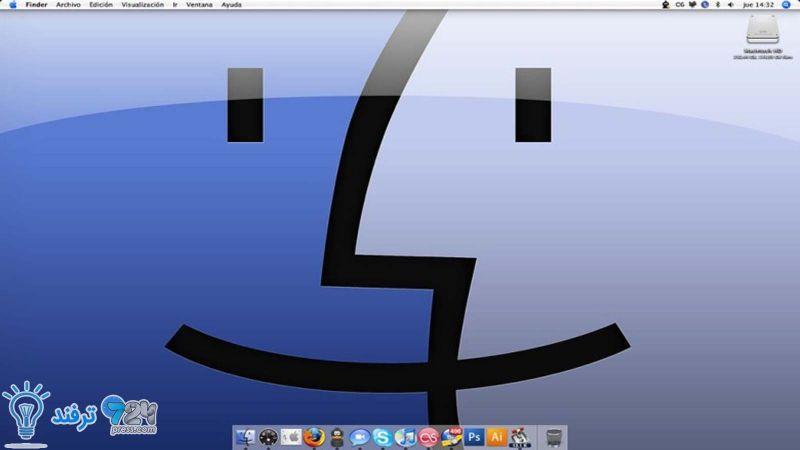Click the chess-piece menu bar icon

(666, 5)
